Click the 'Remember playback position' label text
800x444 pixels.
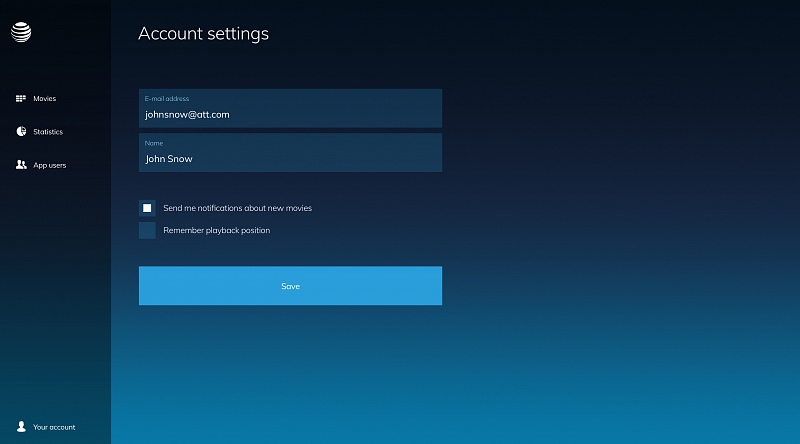(x=216, y=231)
